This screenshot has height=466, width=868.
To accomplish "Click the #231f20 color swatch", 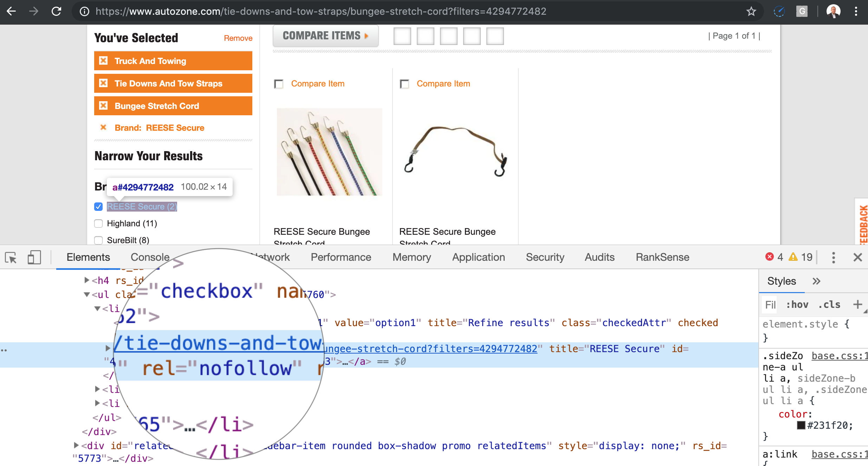I will 801,426.
